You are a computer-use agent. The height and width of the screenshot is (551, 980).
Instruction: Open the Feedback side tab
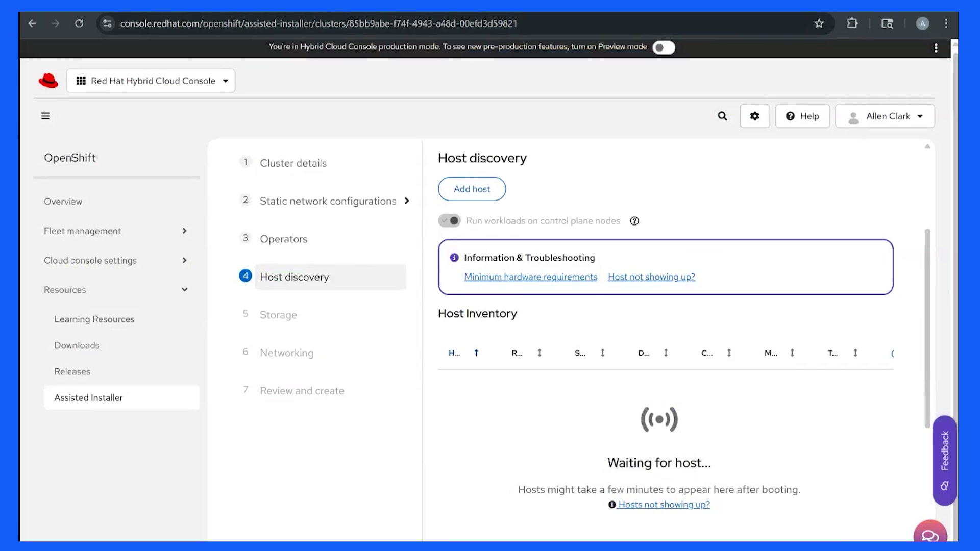pyautogui.click(x=944, y=460)
